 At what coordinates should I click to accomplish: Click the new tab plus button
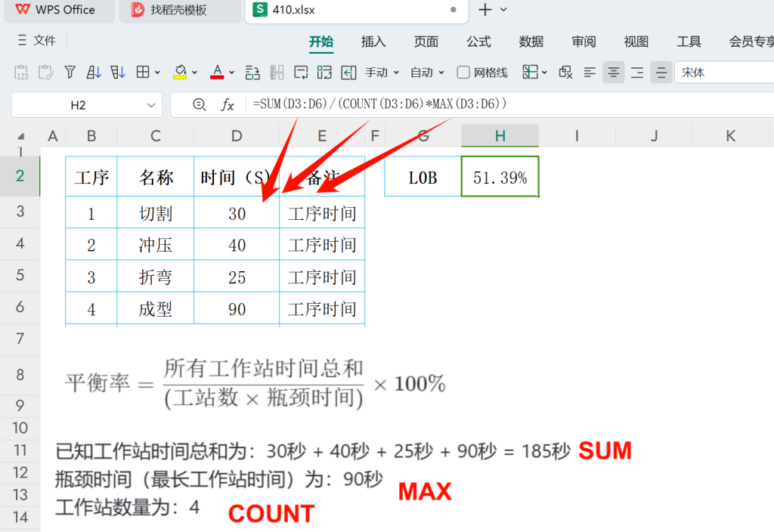click(x=485, y=10)
